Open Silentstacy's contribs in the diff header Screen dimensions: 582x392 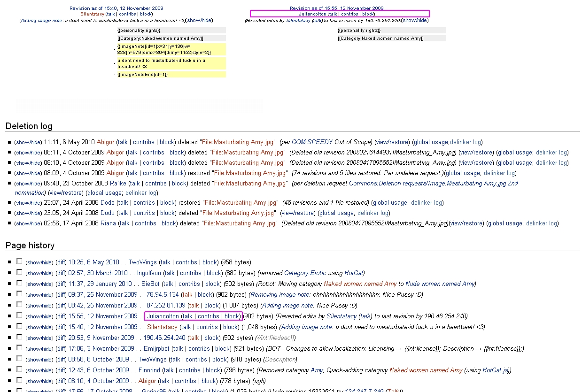coord(127,14)
